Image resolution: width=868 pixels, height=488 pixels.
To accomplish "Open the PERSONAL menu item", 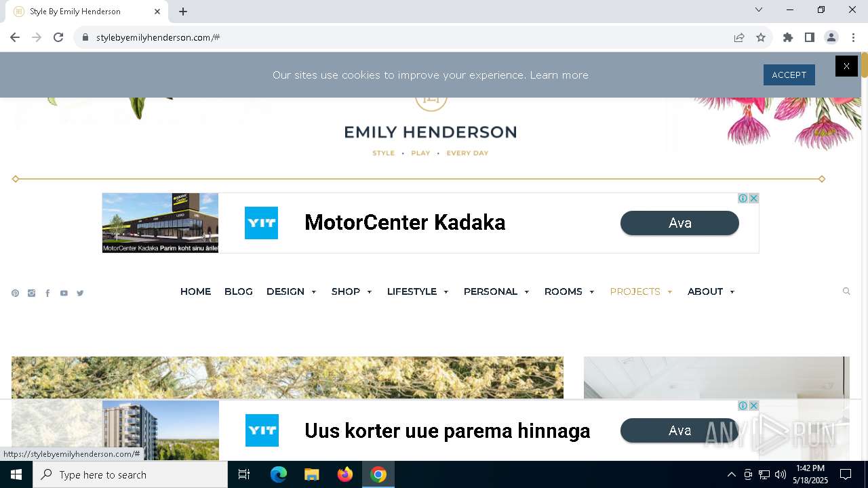I will pos(490,291).
